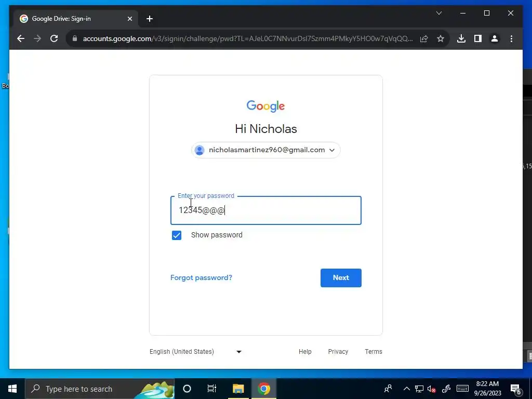Click the muted volume tray icon
Screen dimensions: 532x399
(x=432, y=389)
